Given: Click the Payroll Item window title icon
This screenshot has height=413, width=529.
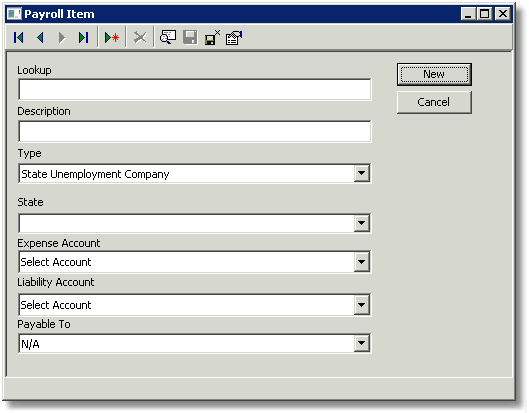Looking at the screenshot, I should click(14, 14).
